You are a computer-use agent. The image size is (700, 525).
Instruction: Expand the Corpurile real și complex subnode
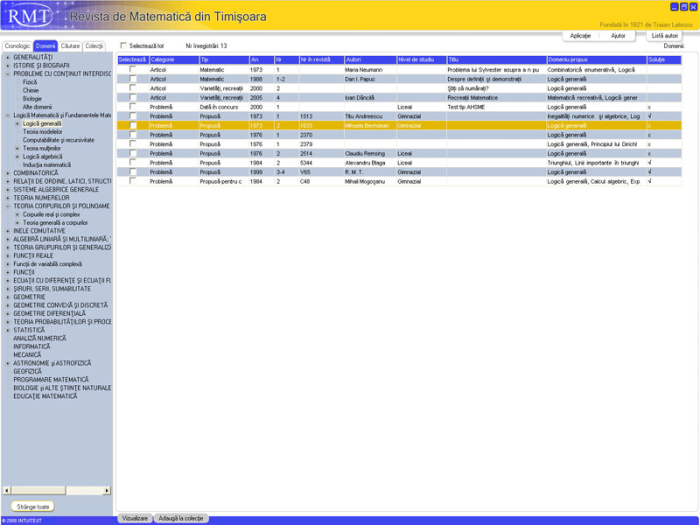(x=17, y=214)
